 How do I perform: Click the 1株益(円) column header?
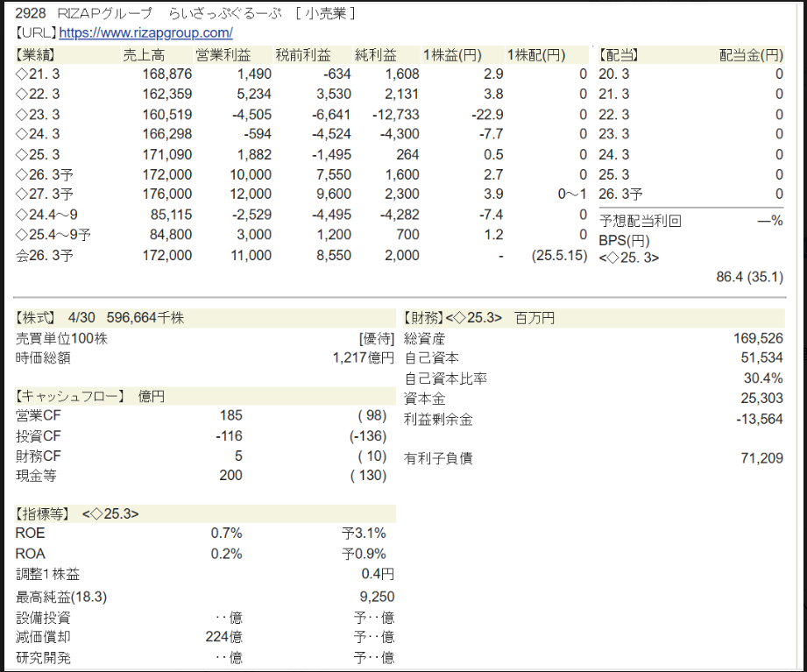pyautogui.click(x=452, y=54)
